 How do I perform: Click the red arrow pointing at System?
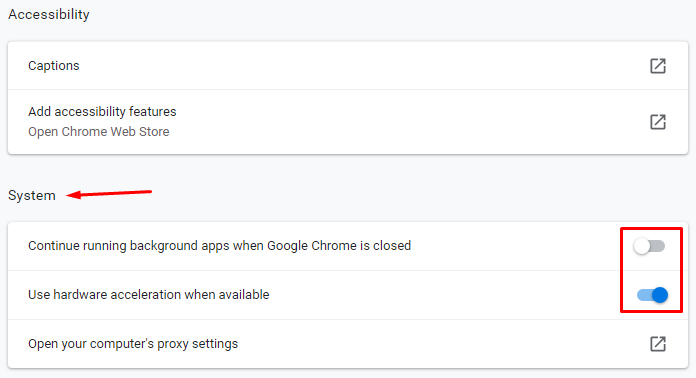[x=109, y=194]
